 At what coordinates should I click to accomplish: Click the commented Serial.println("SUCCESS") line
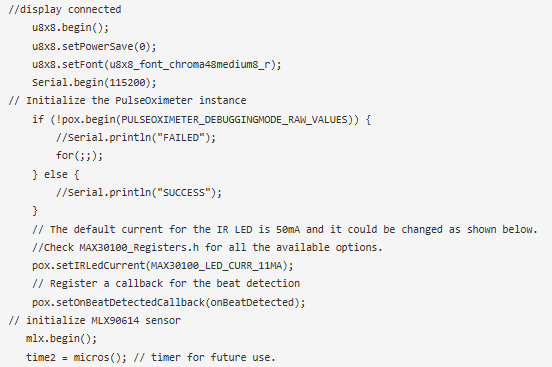pyautogui.click(x=139, y=192)
